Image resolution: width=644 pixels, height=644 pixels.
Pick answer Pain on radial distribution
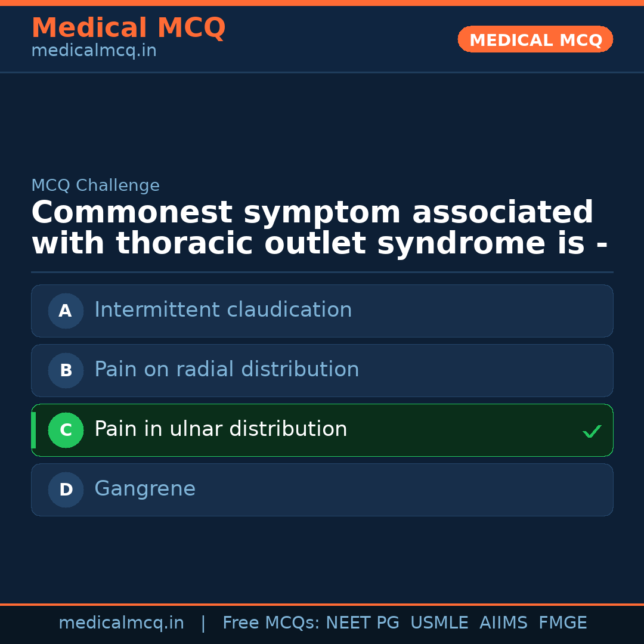[x=227, y=370]
